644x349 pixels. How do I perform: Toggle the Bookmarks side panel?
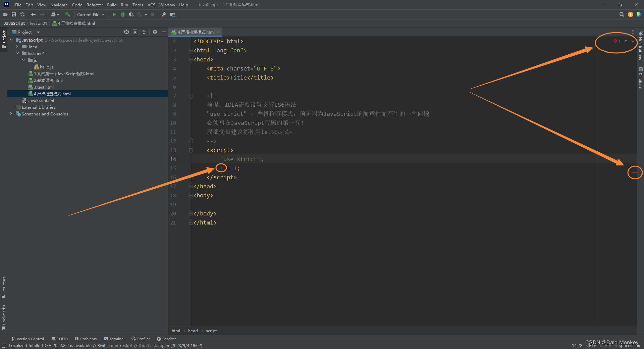tap(4, 317)
